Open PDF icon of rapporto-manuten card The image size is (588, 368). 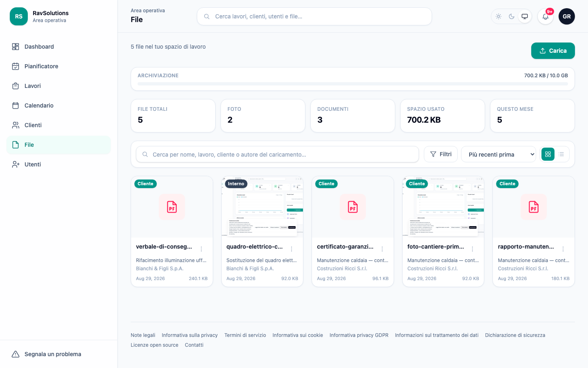pyautogui.click(x=534, y=207)
